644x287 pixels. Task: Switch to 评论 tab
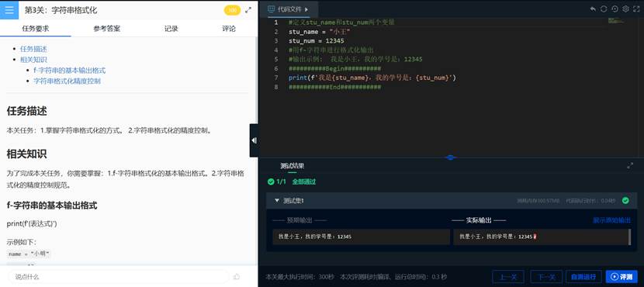click(x=229, y=29)
